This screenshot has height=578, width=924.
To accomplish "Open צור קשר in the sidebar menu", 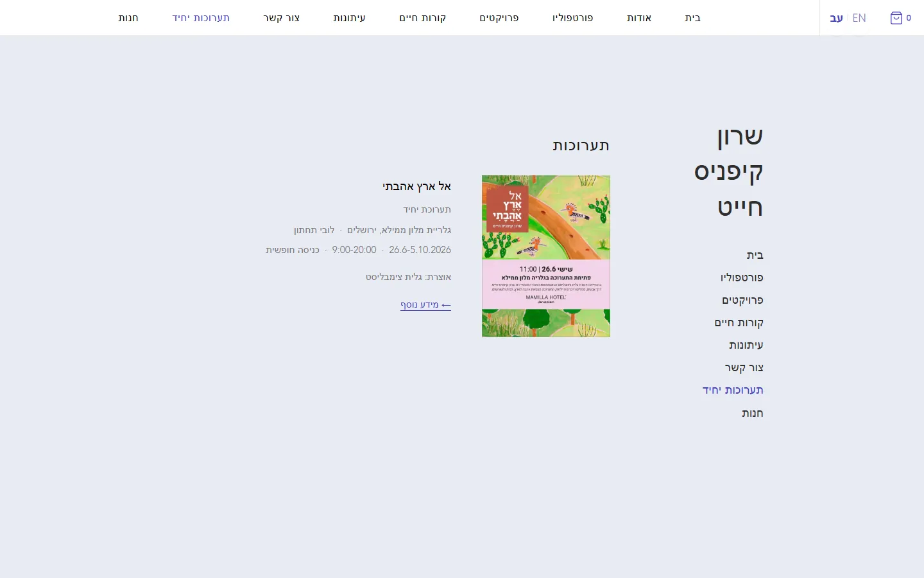I will [x=744, y=367].
